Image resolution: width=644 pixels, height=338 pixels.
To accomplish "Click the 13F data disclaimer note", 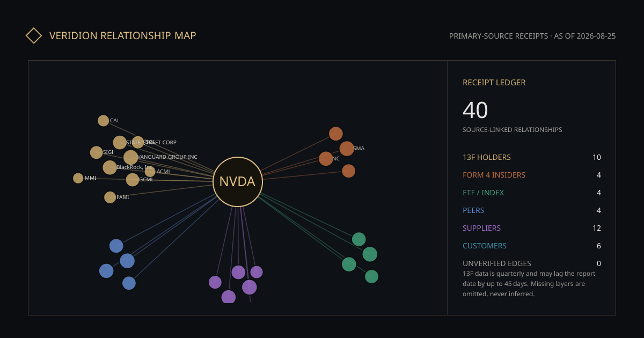I will pos(529,284).
